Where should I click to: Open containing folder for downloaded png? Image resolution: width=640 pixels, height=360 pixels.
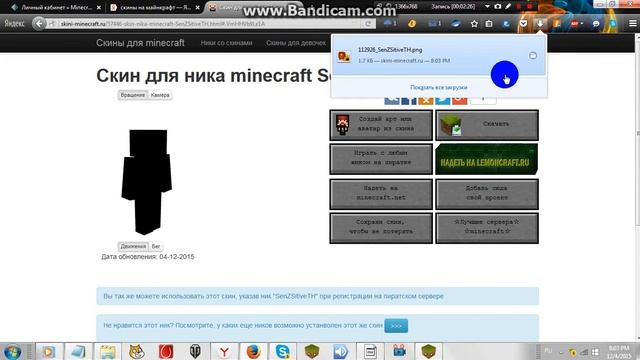(x=533, y=56)
